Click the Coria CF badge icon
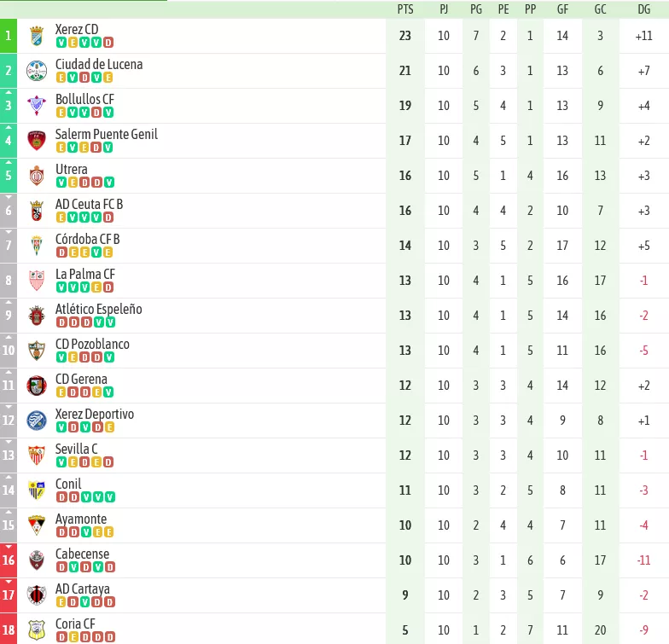Viewport: 669px width, 644px height. tap(37, 630)
